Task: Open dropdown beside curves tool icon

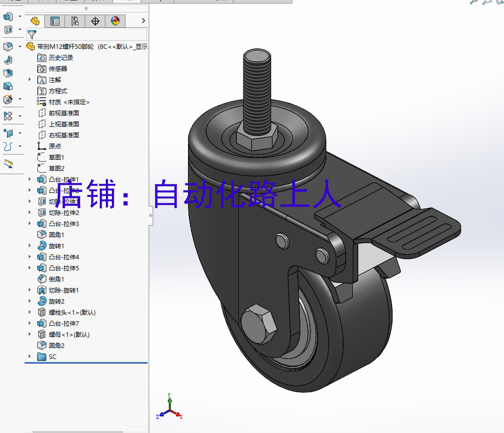Action: tap(20, 146)
